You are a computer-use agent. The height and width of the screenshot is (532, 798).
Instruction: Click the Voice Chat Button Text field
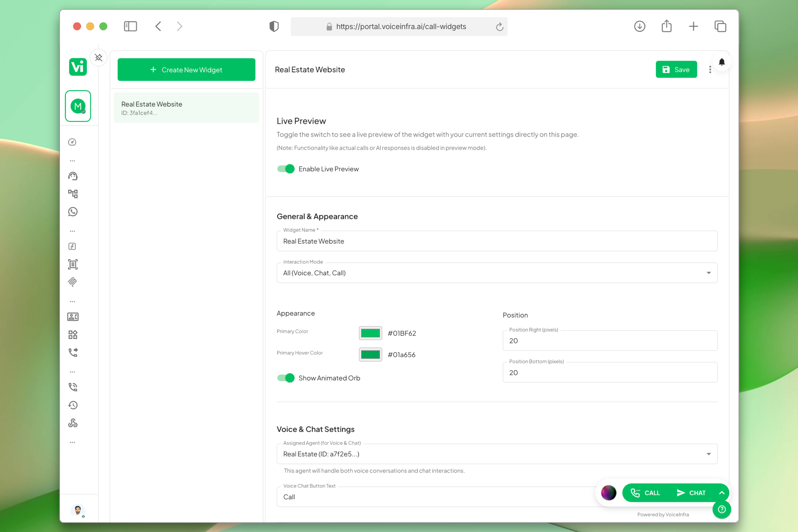coord(436,497)
